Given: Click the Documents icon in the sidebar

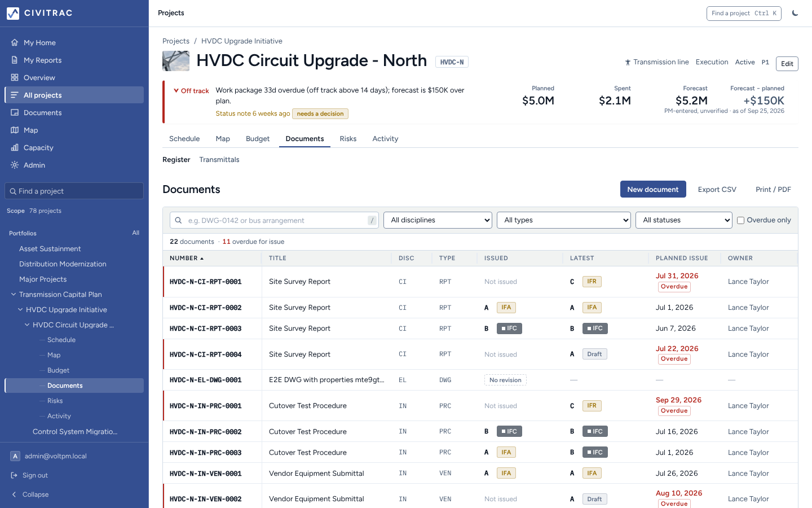Looking at the screenshot, I should click(x=15, y=112).
